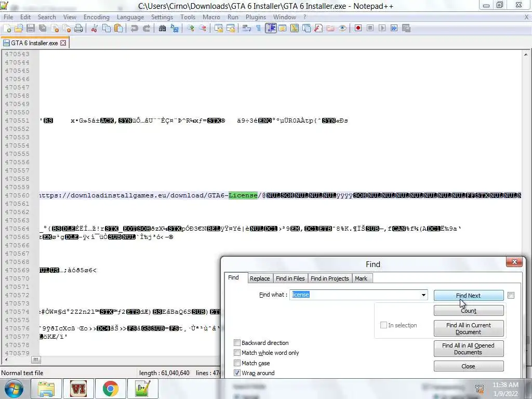Open the Windows Start button
The width and height of the screenshot is (532, 399).
(14, 389)
